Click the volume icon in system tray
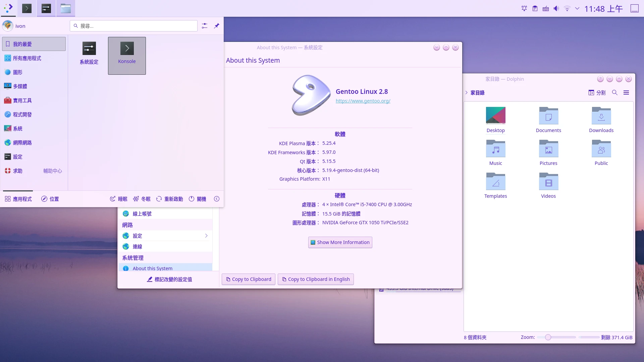This screenshot has height=362, width=644. 556,9
